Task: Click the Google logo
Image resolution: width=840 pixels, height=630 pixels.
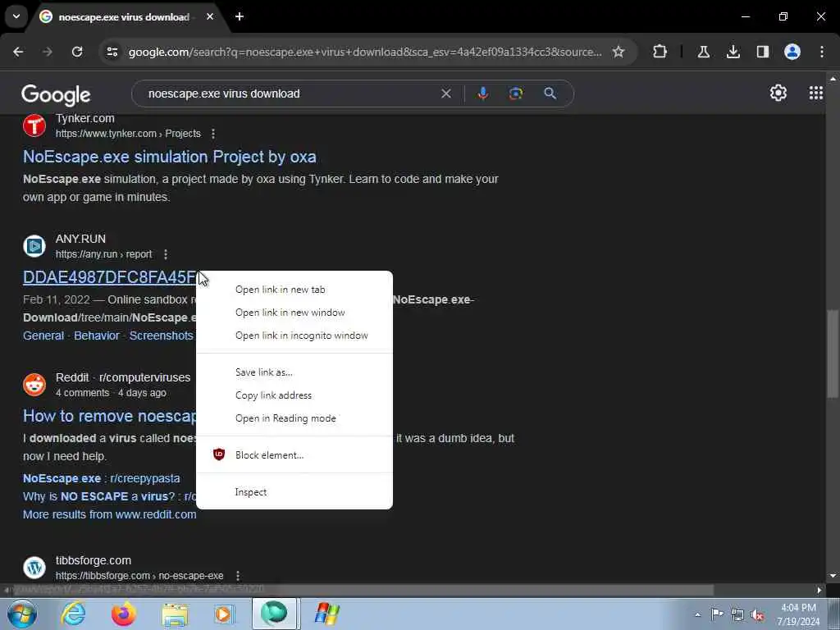Action: [x=56, y=95]
